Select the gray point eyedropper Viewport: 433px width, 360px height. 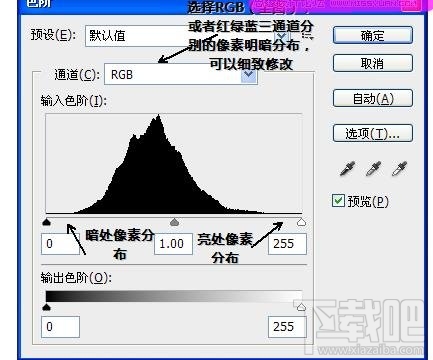(373, 169)
